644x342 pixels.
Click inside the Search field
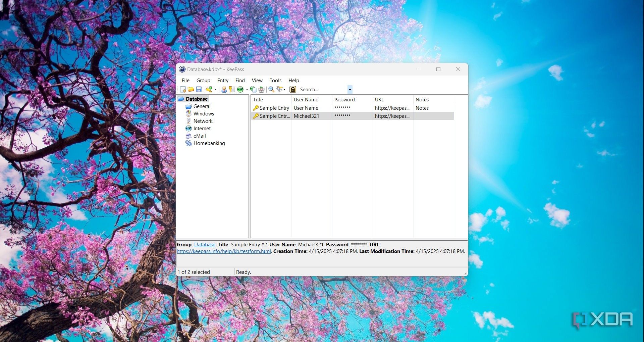pos(323,90)
